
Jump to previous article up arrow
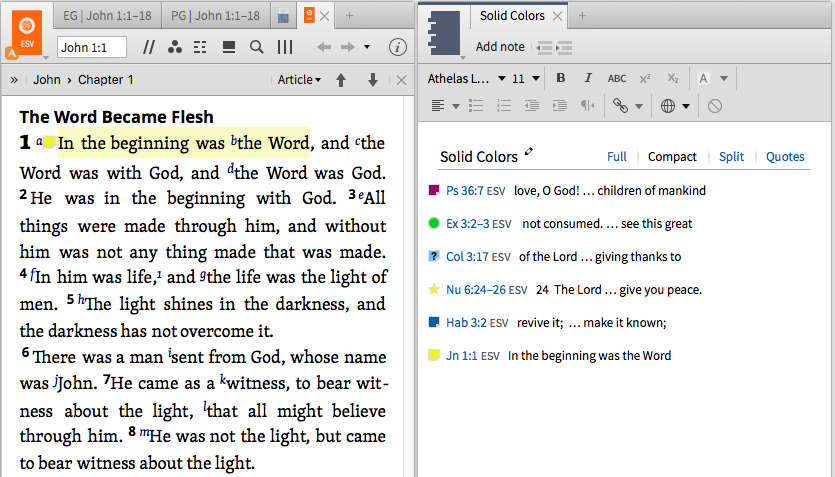click(341, 80)
